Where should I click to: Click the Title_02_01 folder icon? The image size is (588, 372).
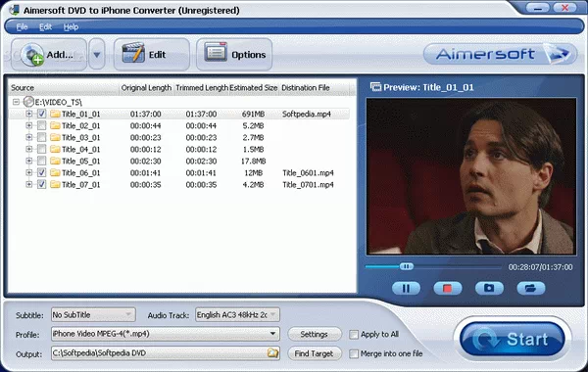(55, 125)
